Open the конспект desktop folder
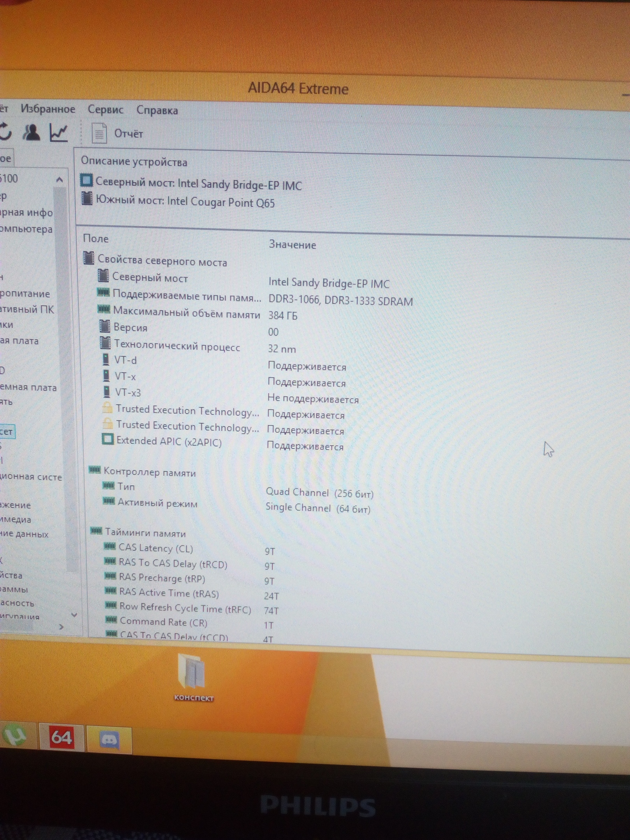The width and height of the screenshot is (630, 840). point(193,678)
